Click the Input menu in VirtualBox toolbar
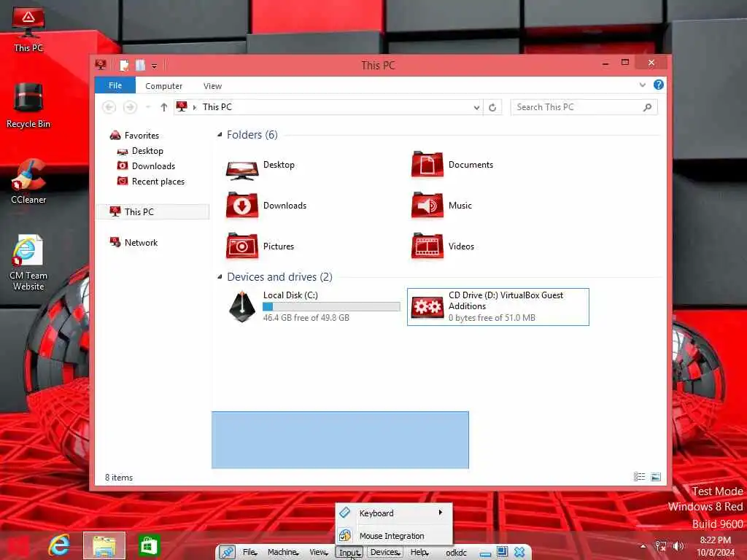This screenshot has width=747, height=560. 349,553
